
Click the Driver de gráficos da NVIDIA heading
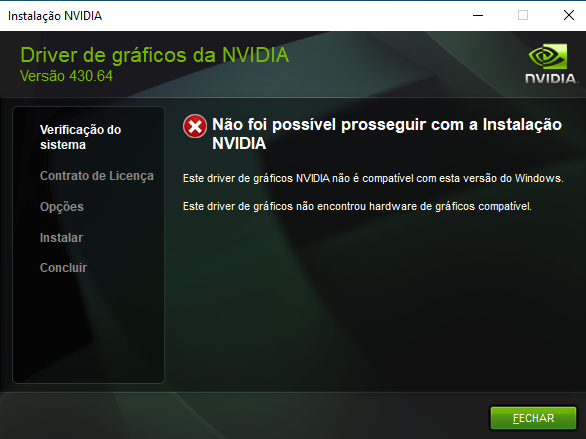click(x=154, y=55)
